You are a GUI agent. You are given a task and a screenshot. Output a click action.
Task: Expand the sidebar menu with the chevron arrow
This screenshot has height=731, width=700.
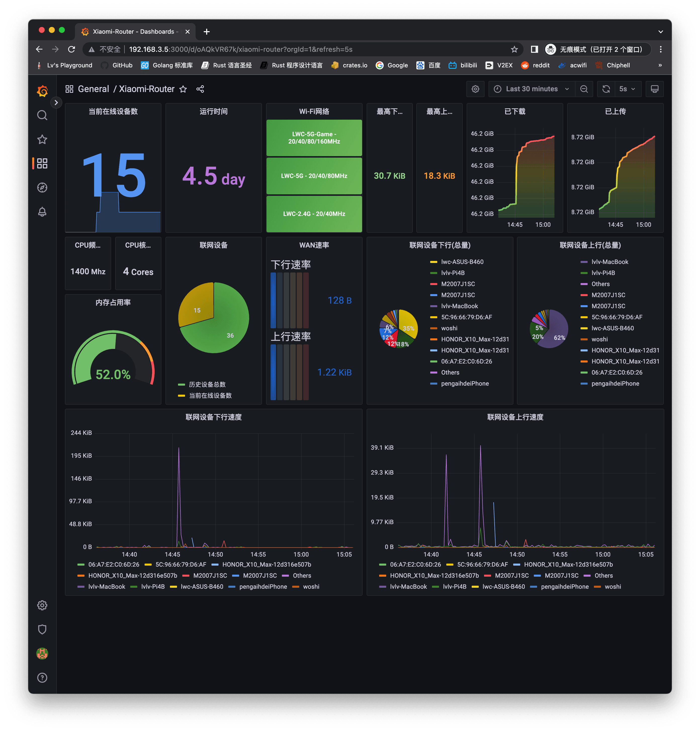coord(56,102)
